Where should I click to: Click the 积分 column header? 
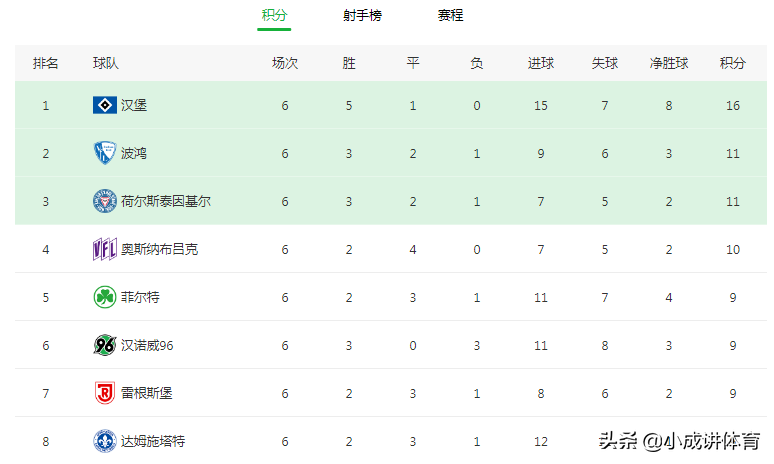tap(733, 63)
